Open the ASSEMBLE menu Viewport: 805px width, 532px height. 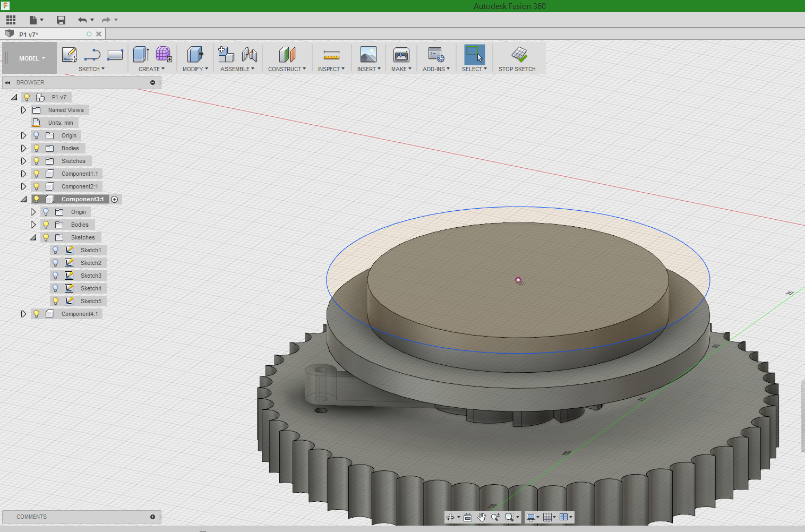pos(237,69)
